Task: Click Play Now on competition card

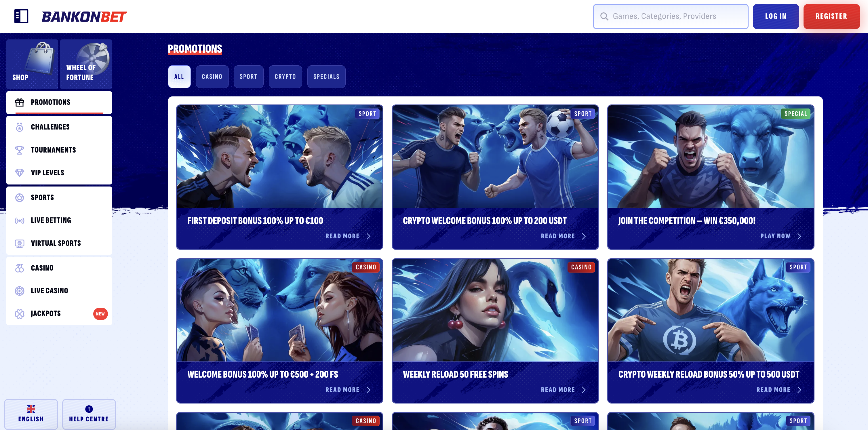Action: coord(775,236)
